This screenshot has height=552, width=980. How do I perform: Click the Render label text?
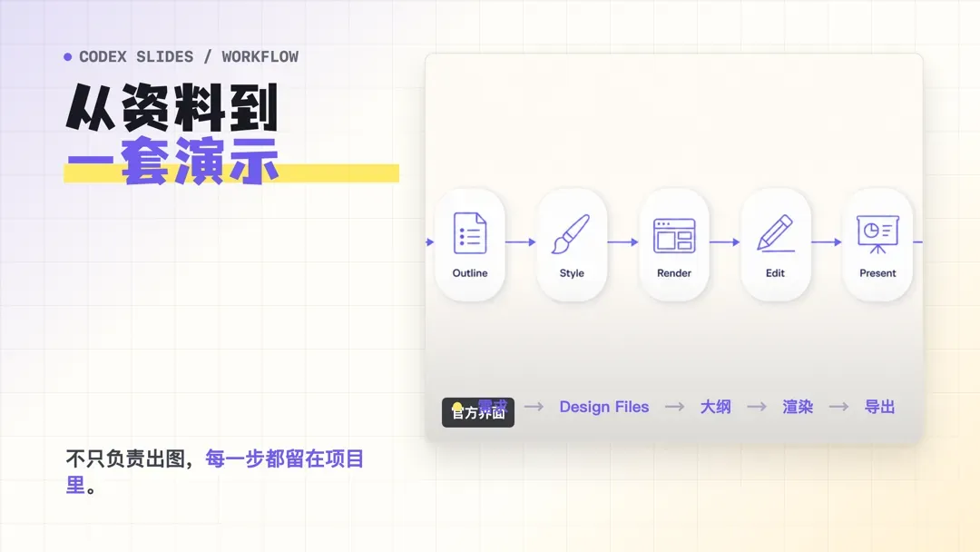674,273
